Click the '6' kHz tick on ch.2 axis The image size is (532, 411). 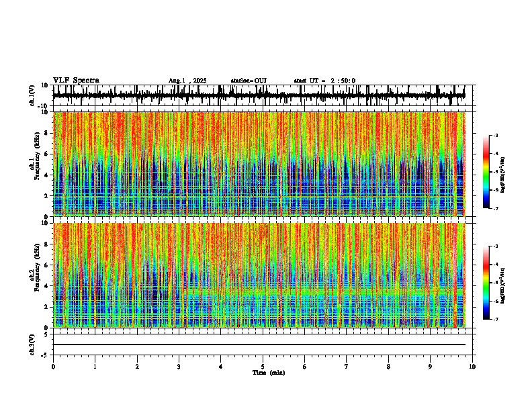[x=47, y=265]
